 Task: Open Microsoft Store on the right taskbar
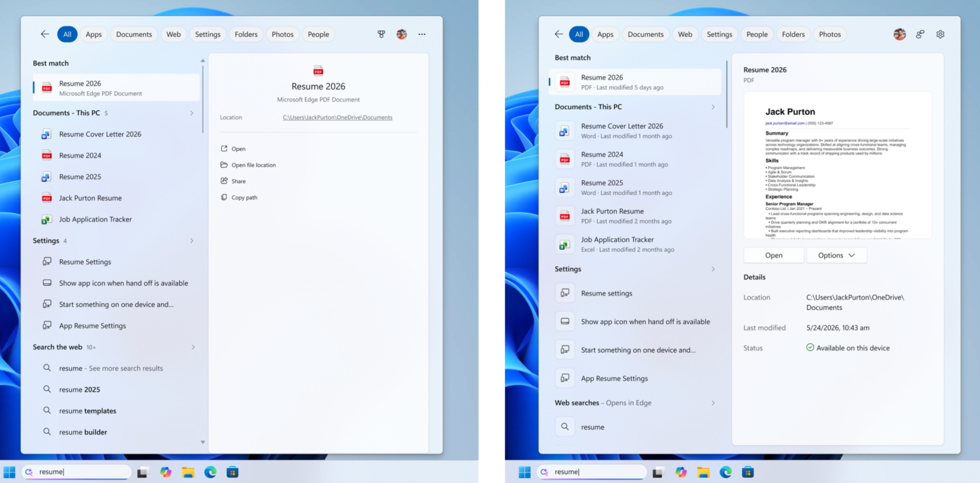pos(748,472)
